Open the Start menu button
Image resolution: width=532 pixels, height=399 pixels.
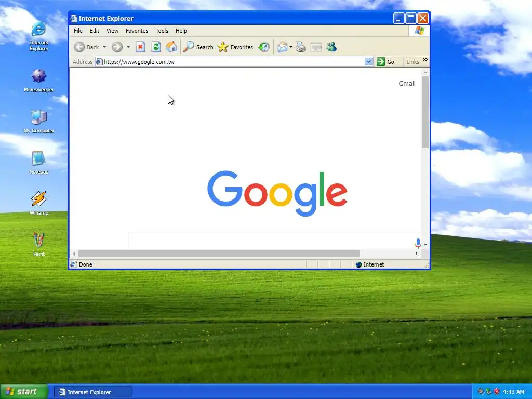click(24, 392)
